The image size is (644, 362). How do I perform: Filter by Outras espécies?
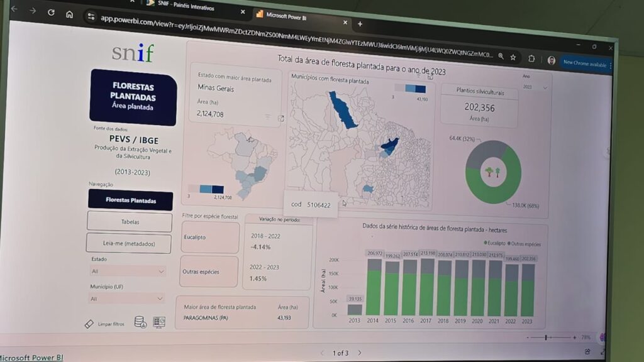click(209, 271)
